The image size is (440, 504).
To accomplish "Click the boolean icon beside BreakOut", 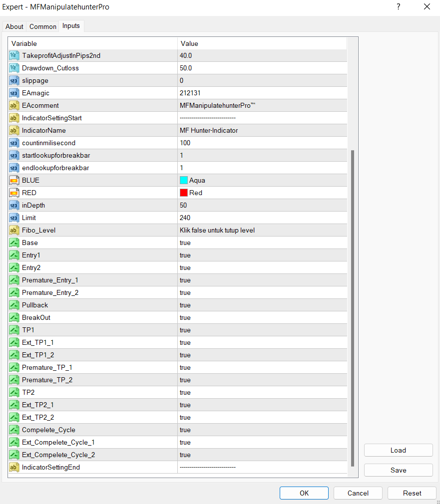I will click(x=14, y=317).
